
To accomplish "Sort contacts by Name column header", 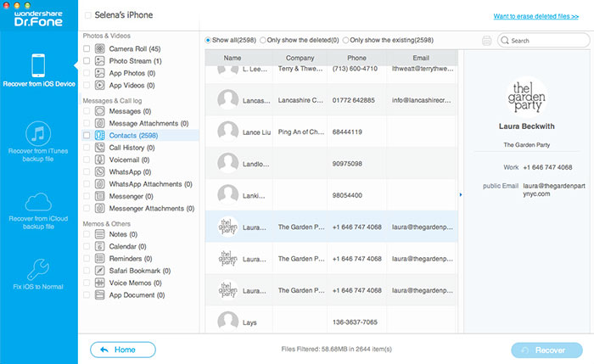I will tap(233, 58).
